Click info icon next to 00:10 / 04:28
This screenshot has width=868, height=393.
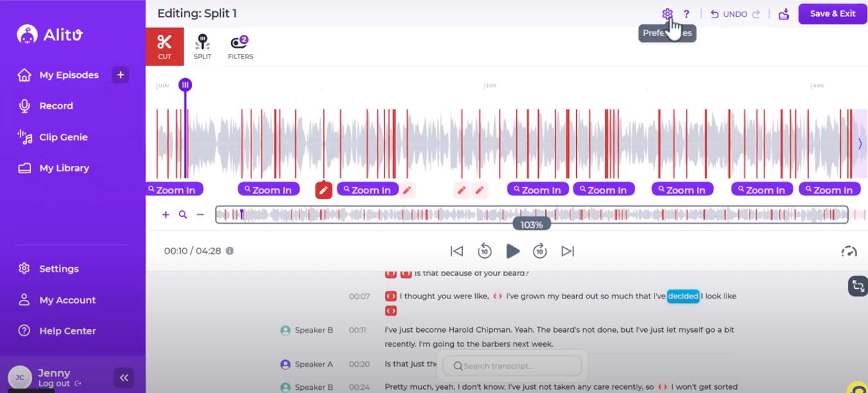click(230, 251)
